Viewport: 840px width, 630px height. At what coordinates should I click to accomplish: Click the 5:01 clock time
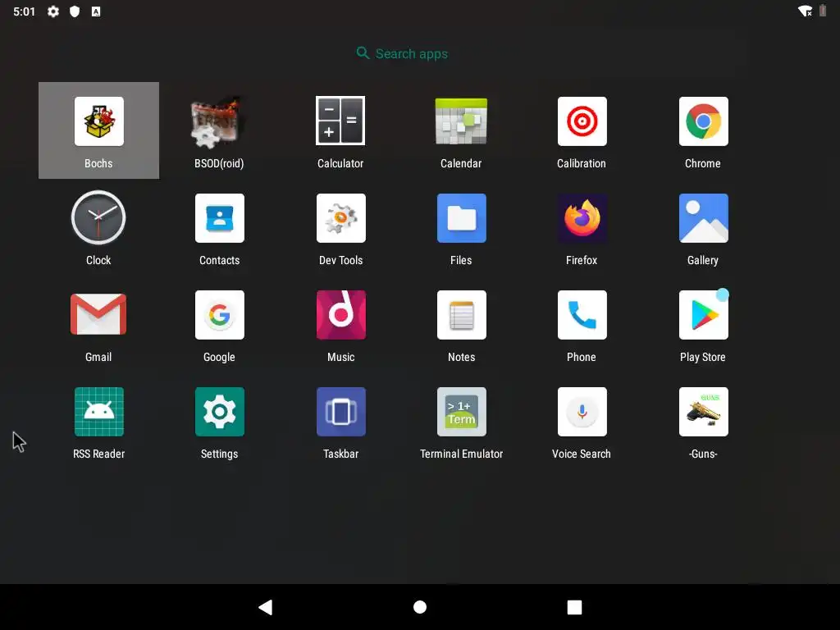pyautogui.click(x=24, y=11)
